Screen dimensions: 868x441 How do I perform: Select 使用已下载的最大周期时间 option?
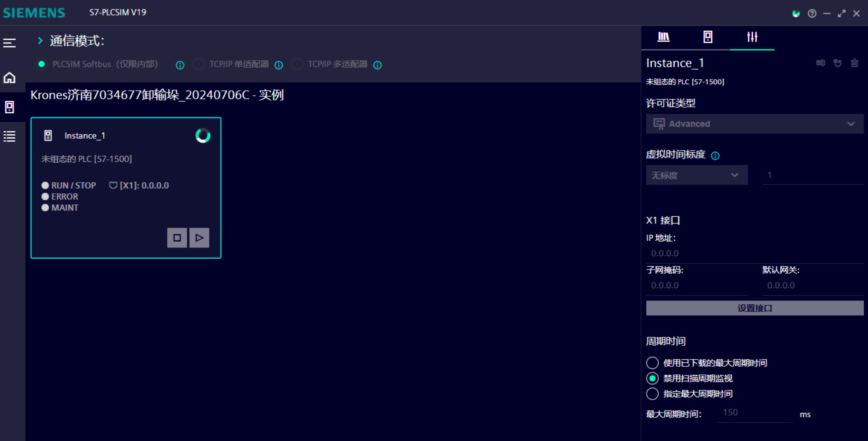[x=652, y=363]
